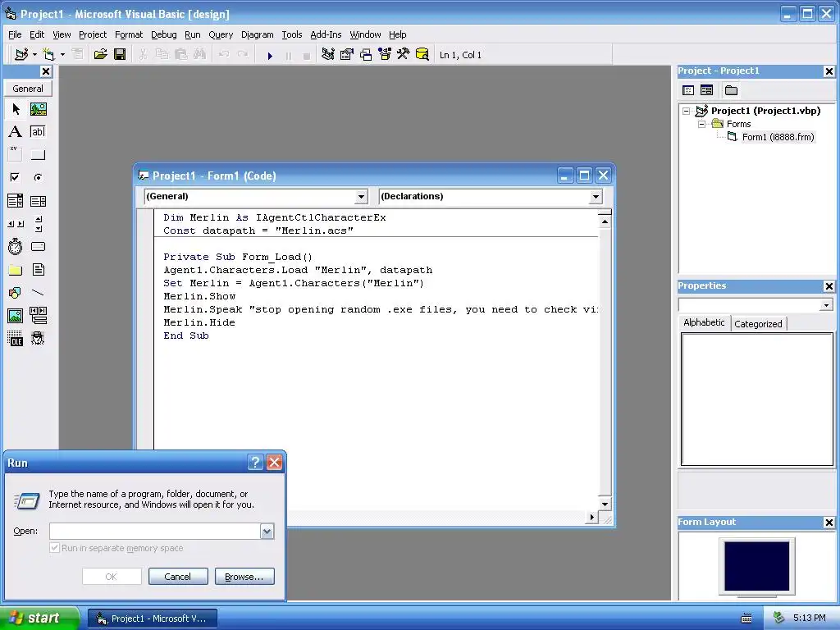The height and width of the screenshot is (630, 840).
Task: Open the File menu
Action: [15, 34]
